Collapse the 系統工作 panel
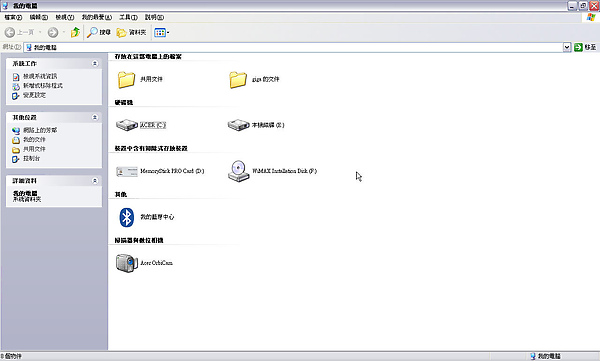Viewport: 600px width, 361px height. pos(95,63)
